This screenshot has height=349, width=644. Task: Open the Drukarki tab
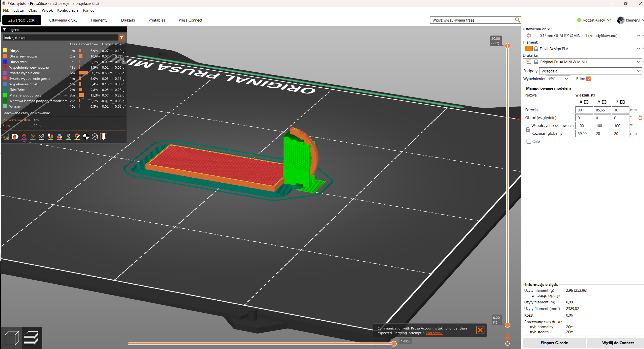point(128,20)
